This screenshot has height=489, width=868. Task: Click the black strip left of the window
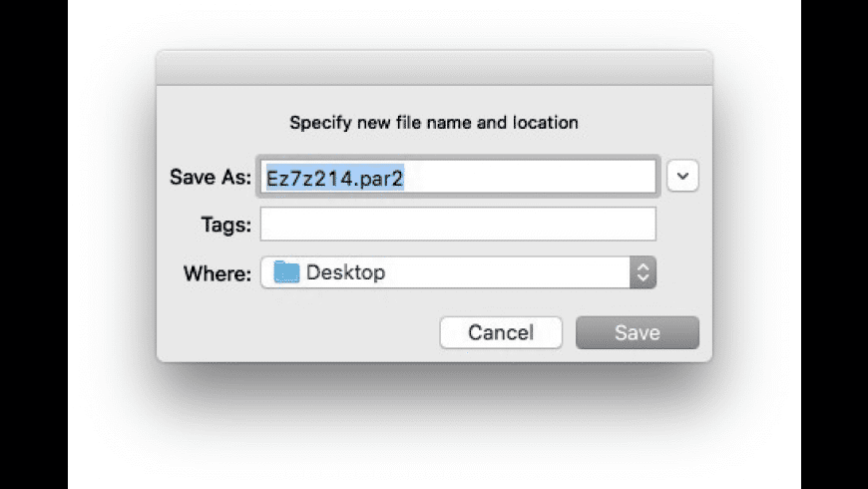click(33, 244)
